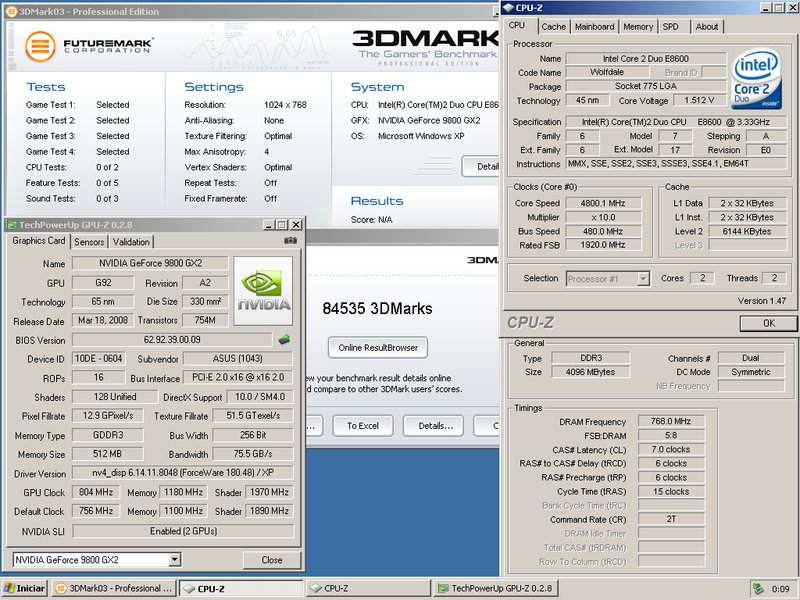Click the GPU Name field NVIDIA GeForce 9800 GX2
Viewport: 800px width, 600px height.
150,263
